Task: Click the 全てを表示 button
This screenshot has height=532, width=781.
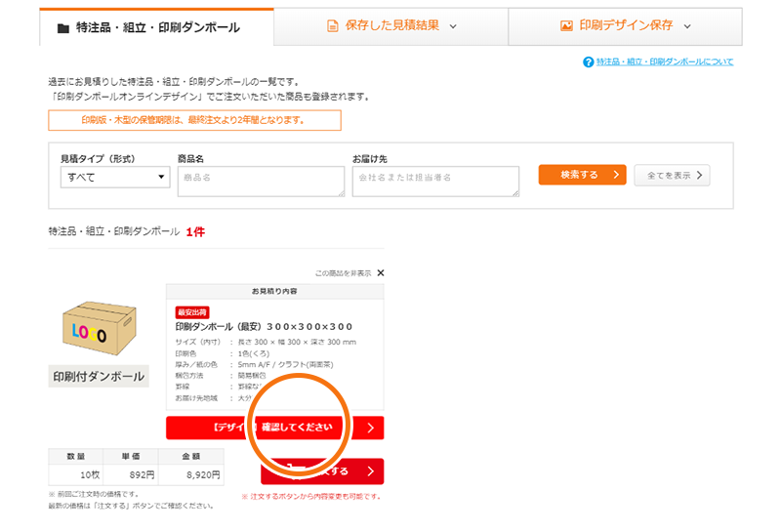Action: pyautogui.click(x=672, y=176)
